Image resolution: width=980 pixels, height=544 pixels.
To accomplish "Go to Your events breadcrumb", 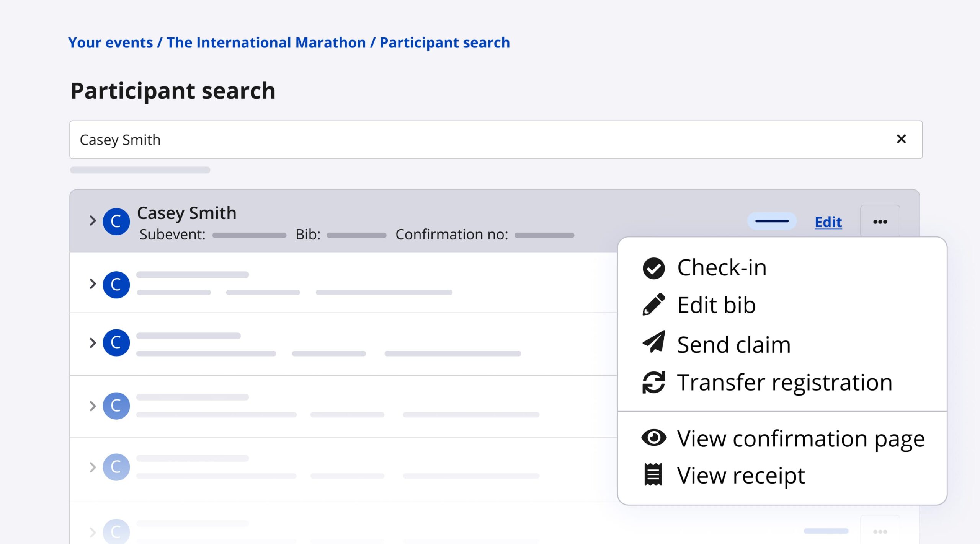I will (x=110, y=42).
